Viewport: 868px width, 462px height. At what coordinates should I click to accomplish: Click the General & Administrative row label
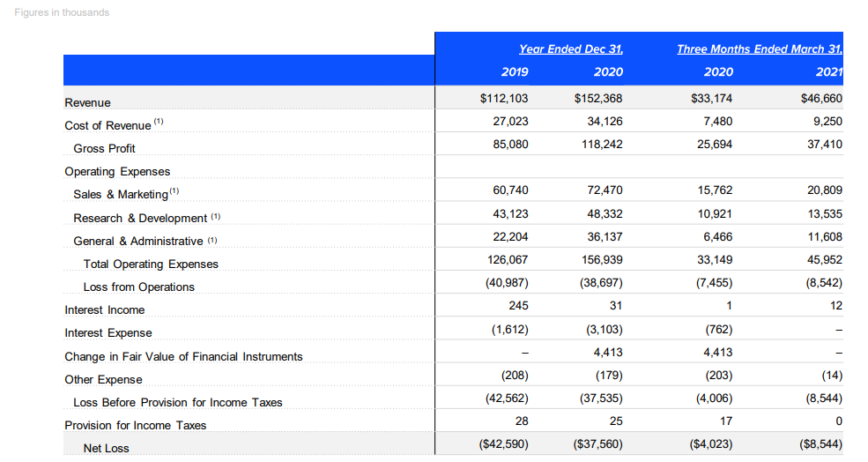tap(139, 241)
